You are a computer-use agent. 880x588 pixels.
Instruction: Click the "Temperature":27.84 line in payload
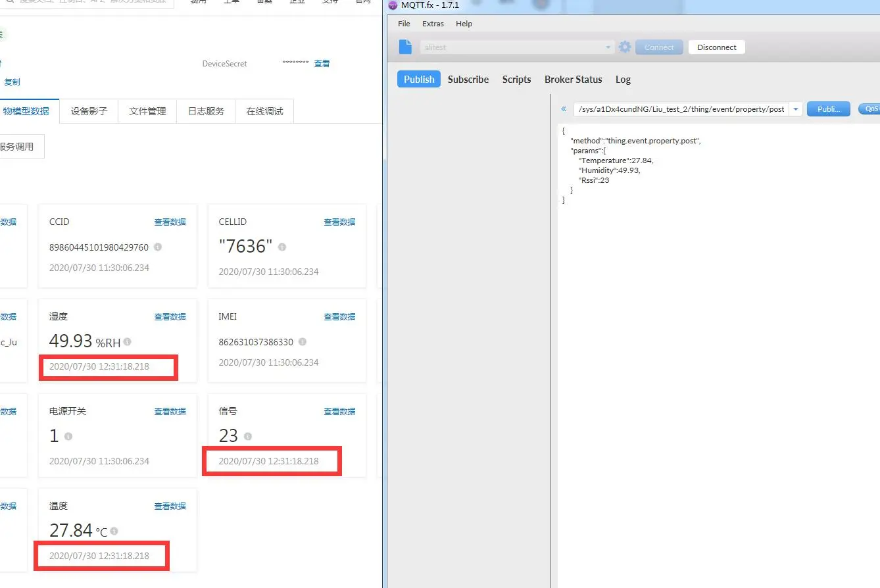click(x=616, y=160)
